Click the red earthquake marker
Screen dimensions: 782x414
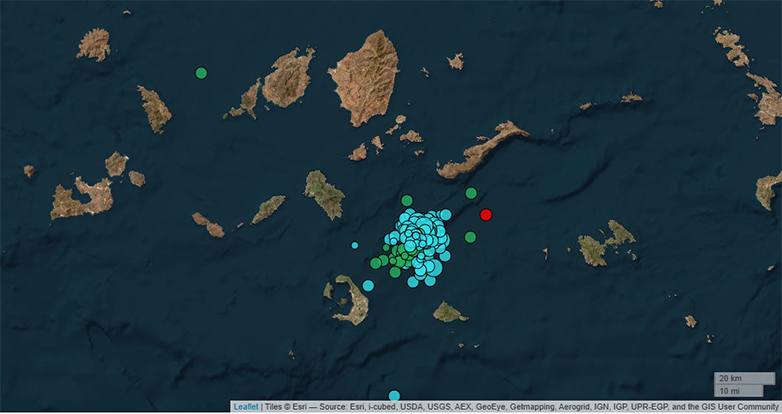(486, 214)
